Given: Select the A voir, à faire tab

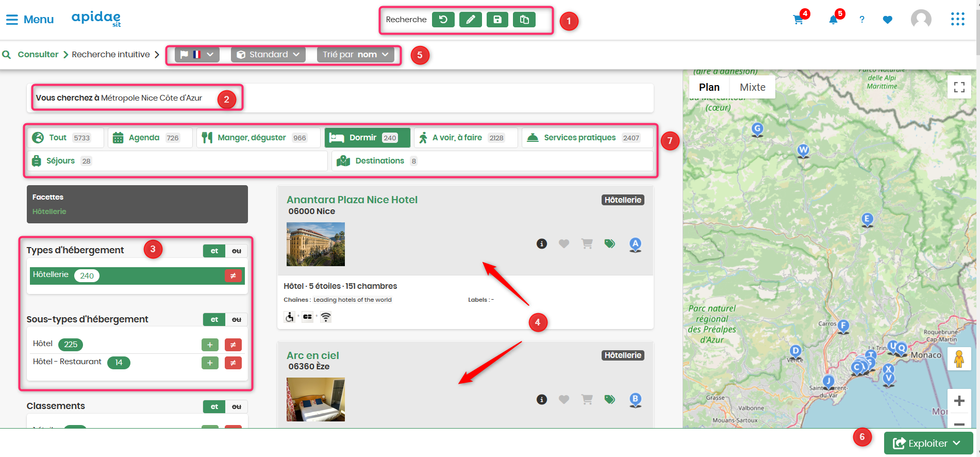Looking at the screenshot, I should pos(466,138).
